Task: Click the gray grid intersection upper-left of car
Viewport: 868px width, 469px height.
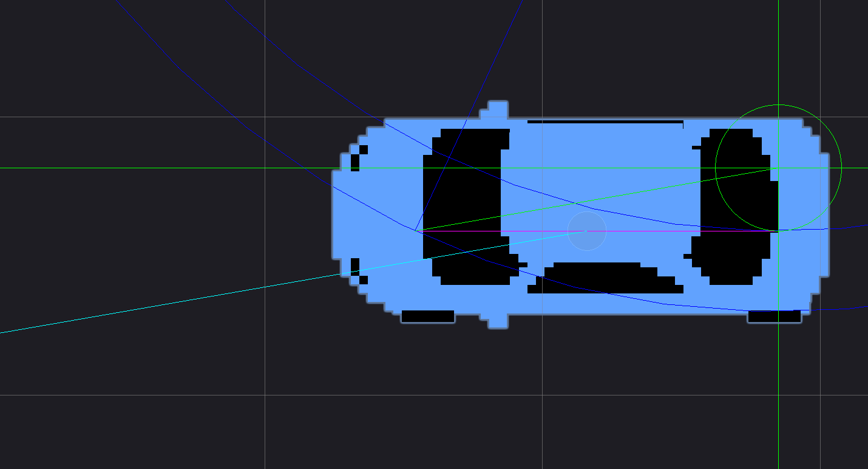Action: (265, 117)
